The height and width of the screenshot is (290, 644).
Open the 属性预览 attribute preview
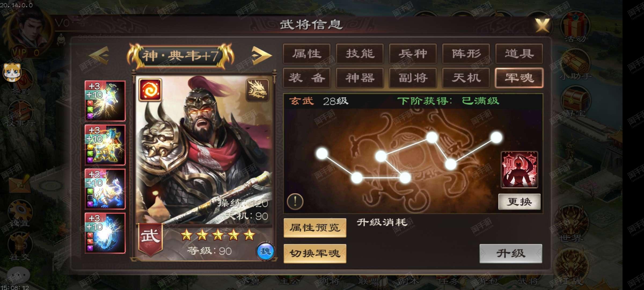pos(315,228)
